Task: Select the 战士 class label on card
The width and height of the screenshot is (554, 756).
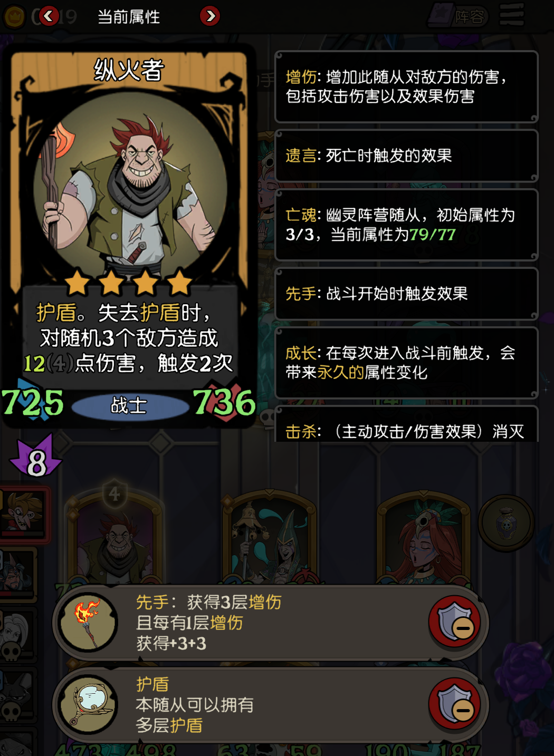Action: tap(129, 405)
